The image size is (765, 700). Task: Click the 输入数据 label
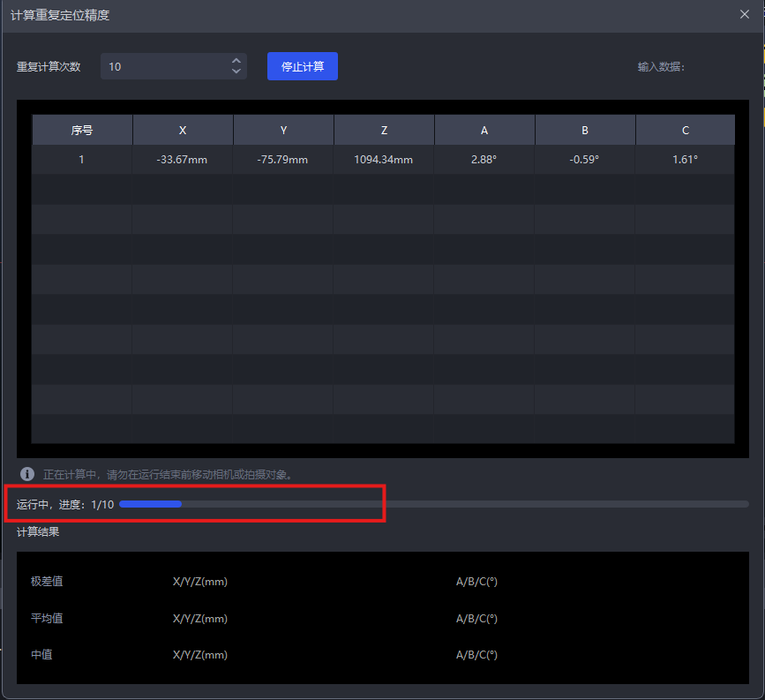(661, 66)
